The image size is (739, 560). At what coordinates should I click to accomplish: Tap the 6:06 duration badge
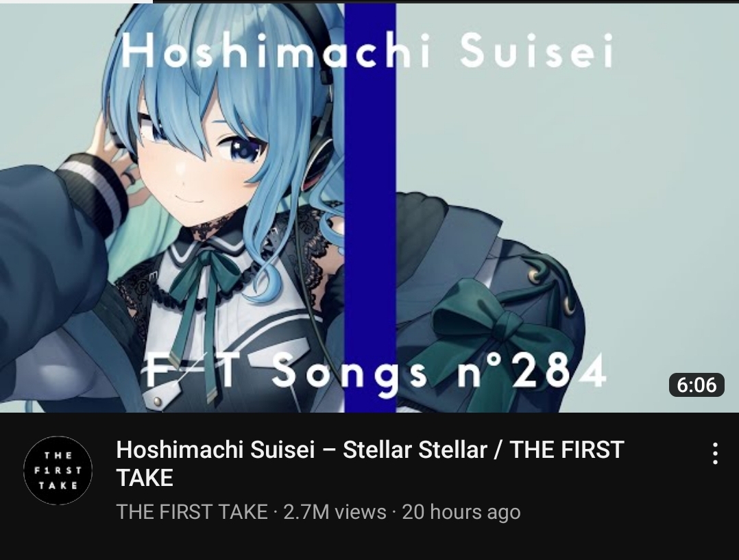696,385
